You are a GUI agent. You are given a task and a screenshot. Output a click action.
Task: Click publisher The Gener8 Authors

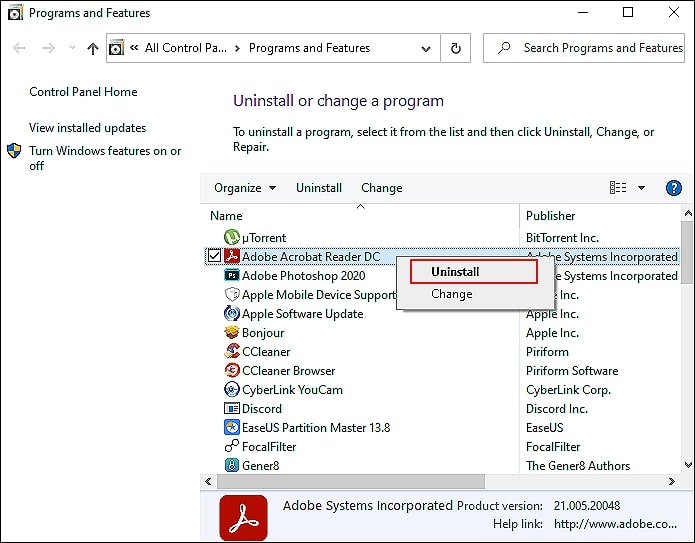[578, 465]
